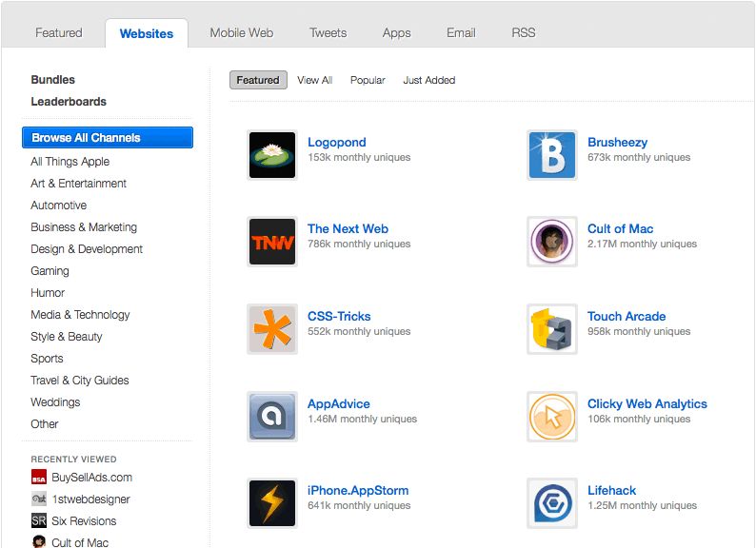The image size is (756, 548).
Task: Open the Sports channel
Action: 47,359
